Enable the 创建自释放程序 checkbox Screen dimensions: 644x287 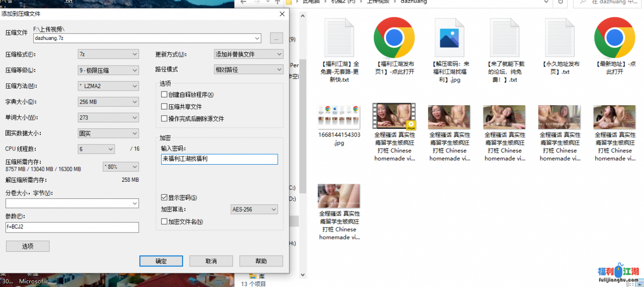tap(164, 95)
